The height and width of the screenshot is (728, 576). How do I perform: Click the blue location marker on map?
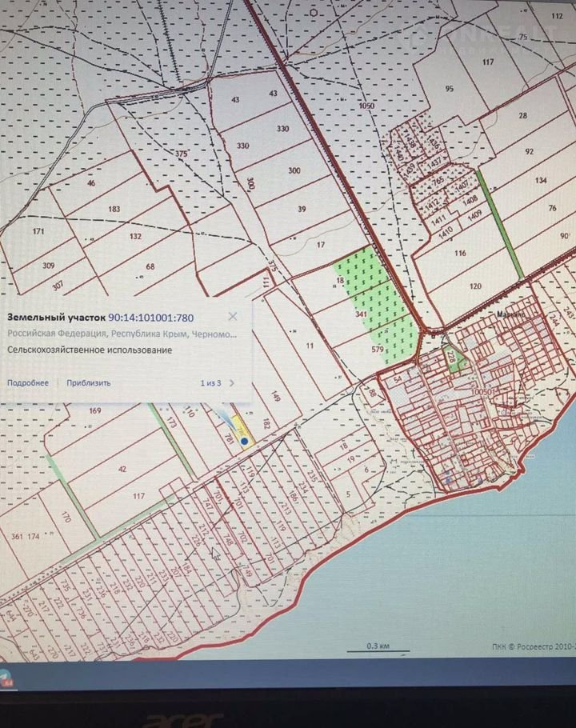pyautogui.click(x=243, y=441)
